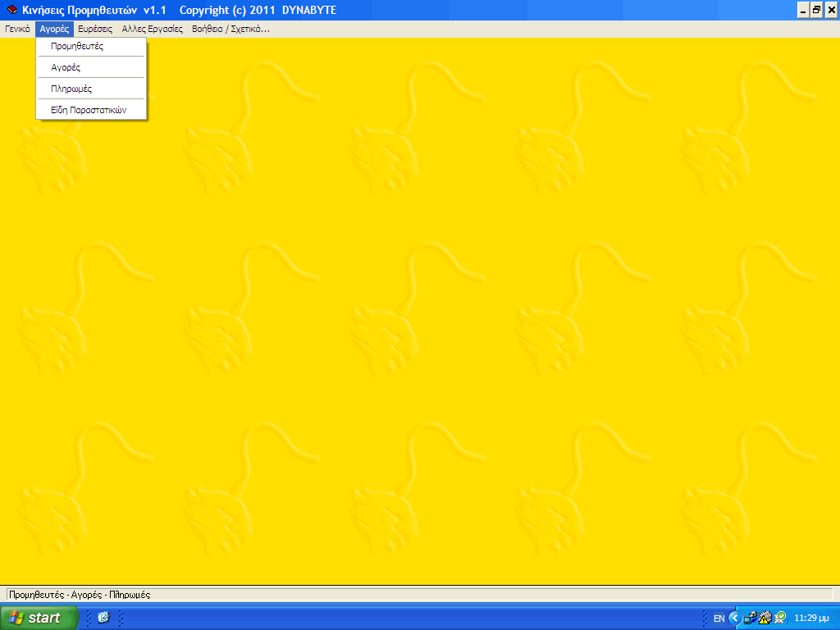
Task: Click the Windows start button
Action: (x=39, y=618)
